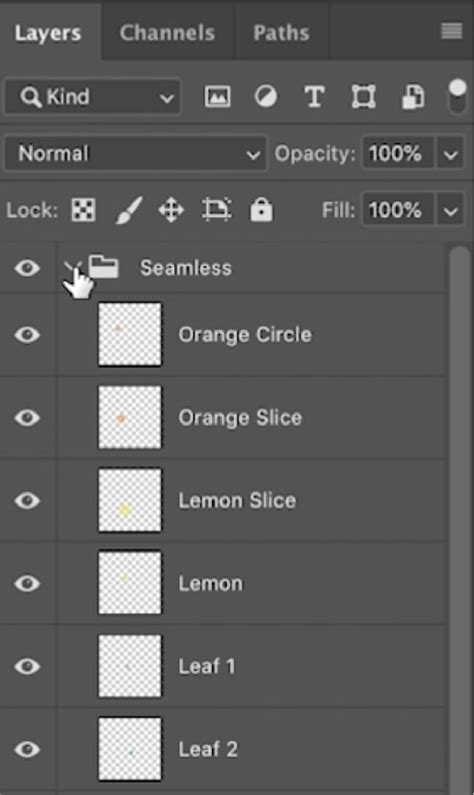Open the Opacity slider dropdown arrow
The width and height of the screenshot is (474, 795).
(x=450, y=154)
